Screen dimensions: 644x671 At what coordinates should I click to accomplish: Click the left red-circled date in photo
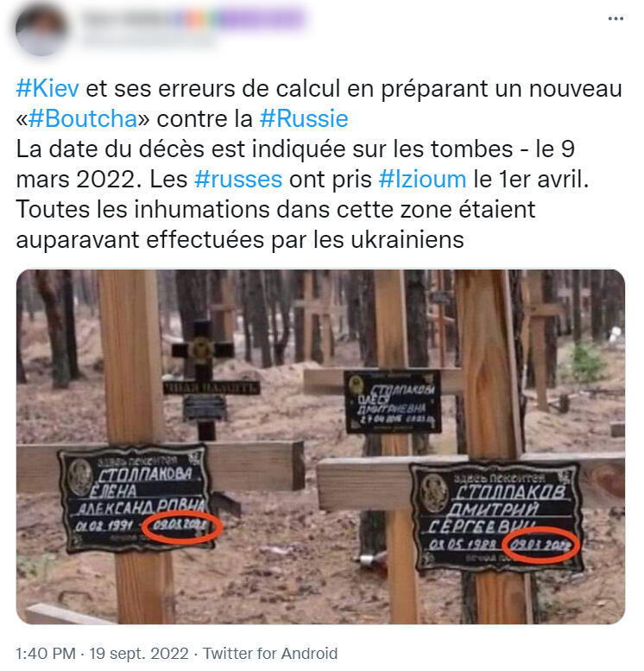(x=181, y=527)
